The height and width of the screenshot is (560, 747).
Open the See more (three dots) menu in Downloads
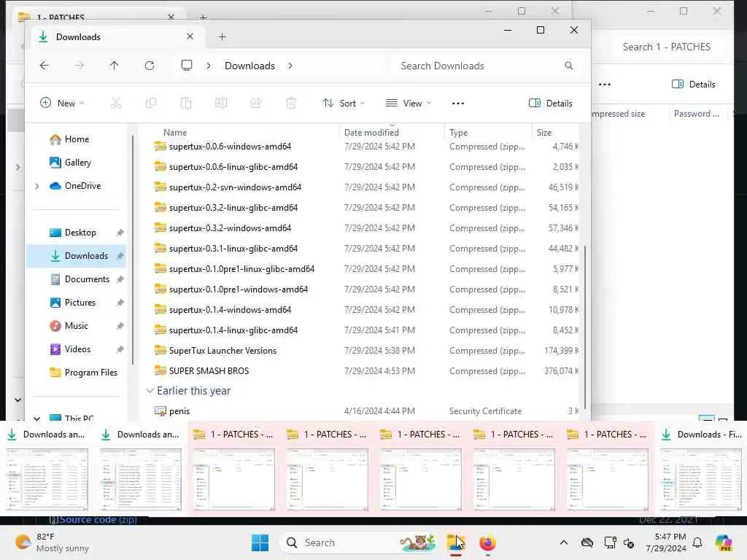tap(458, 104)
